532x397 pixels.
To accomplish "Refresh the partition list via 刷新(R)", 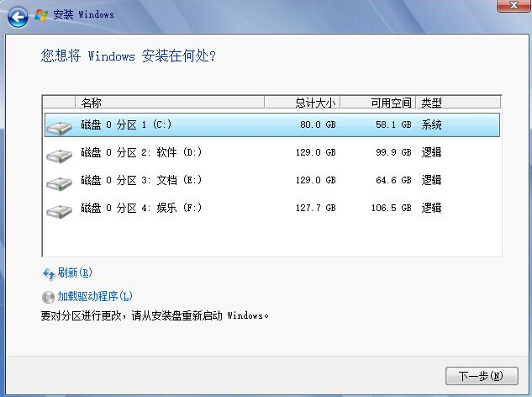I will pyautogui.click(x=75, y=273).
